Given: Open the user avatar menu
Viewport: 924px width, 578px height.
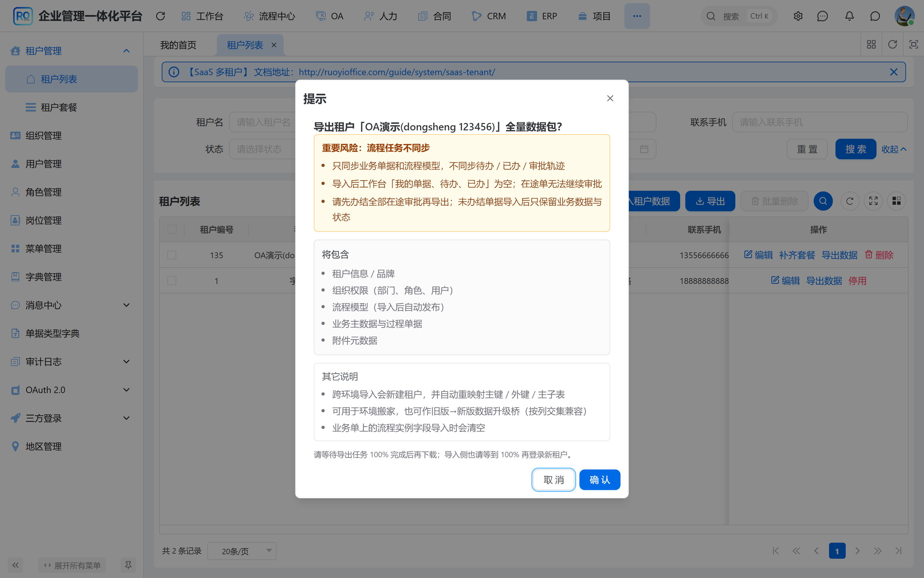Looking at the screenshot, I should (x=904, y=16).
